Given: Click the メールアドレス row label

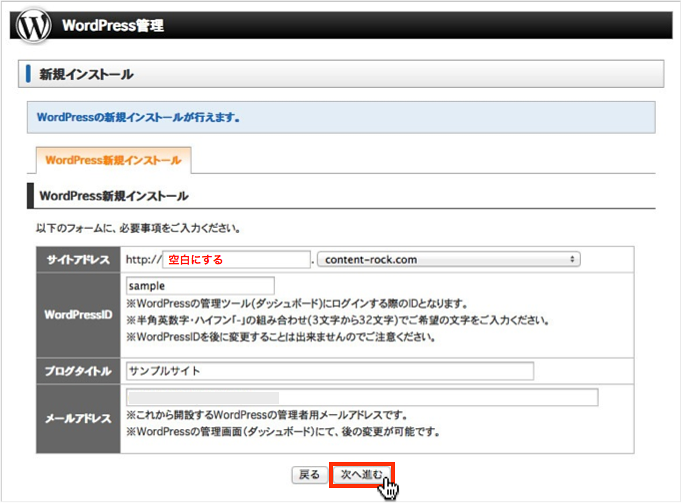Looking at the screenshot, I should click(78, 418).
